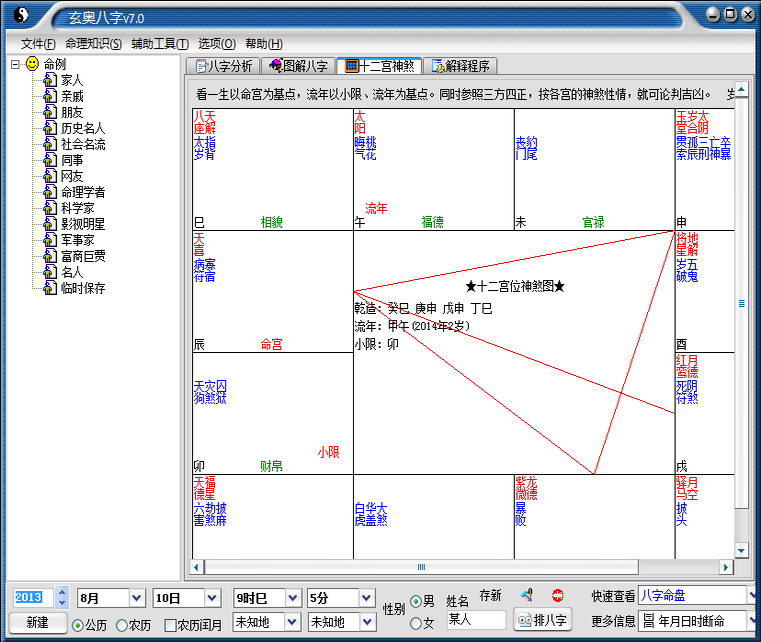
Task: Select the 历史名人 tree item icon
Action: 50,128
